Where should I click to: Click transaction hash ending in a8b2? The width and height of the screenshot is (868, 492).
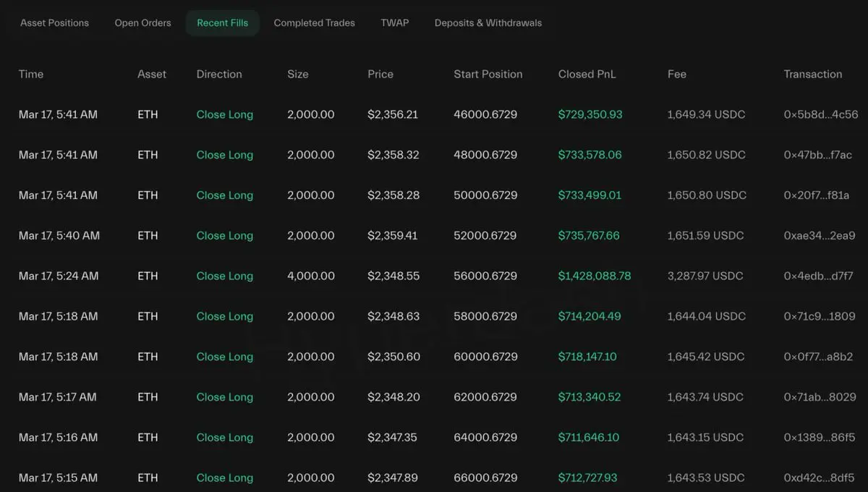click(818, 357)
